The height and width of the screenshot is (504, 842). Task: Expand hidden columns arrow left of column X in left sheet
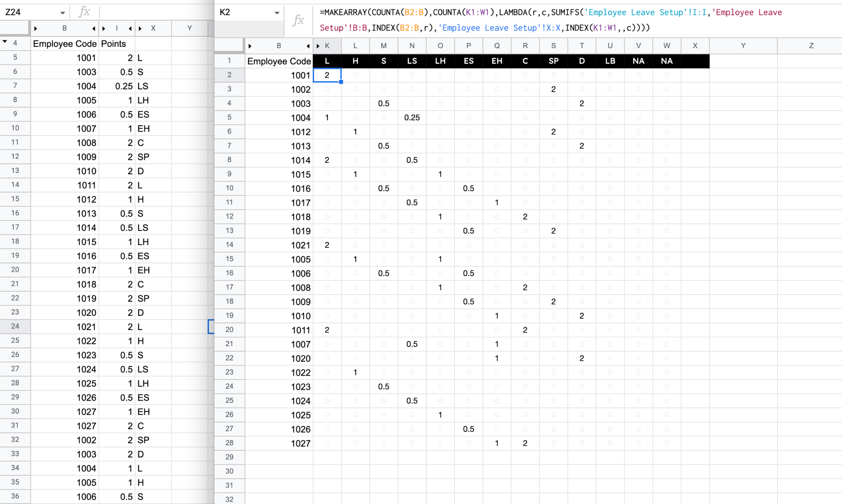point(140,29)
